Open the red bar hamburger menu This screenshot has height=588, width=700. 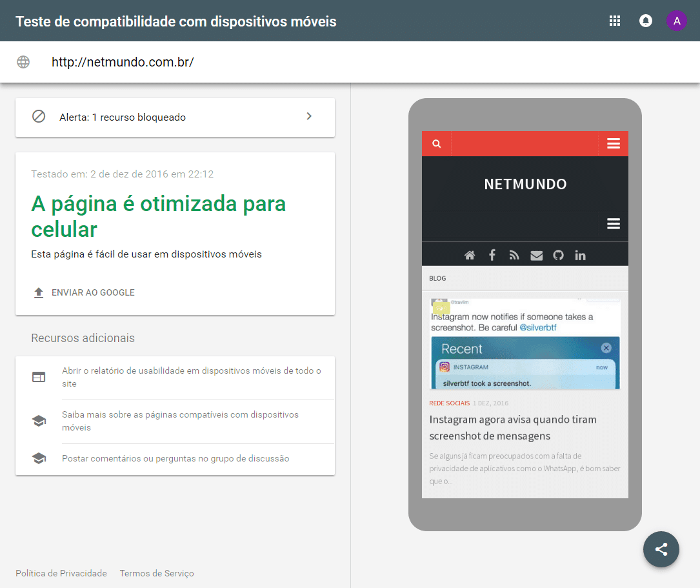[x=614, y=143]
